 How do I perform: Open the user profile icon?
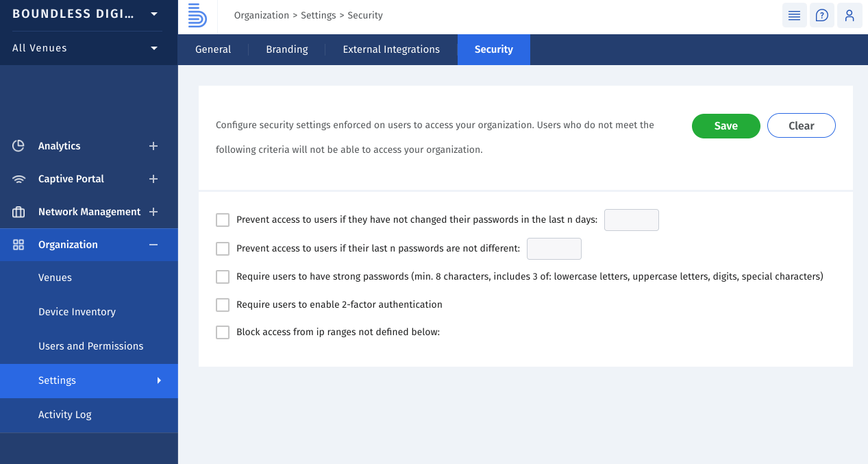(849, 15)
